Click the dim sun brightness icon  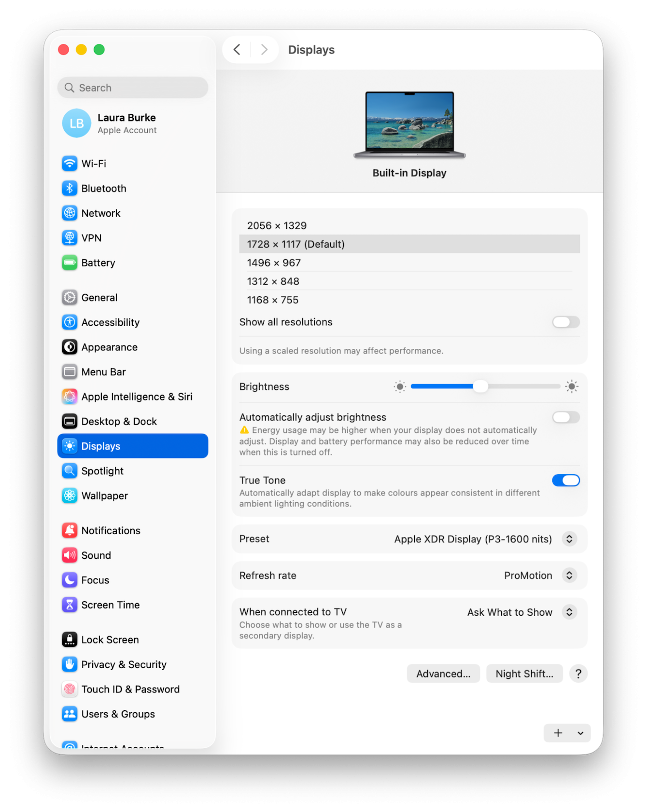[x=400, y=386]
